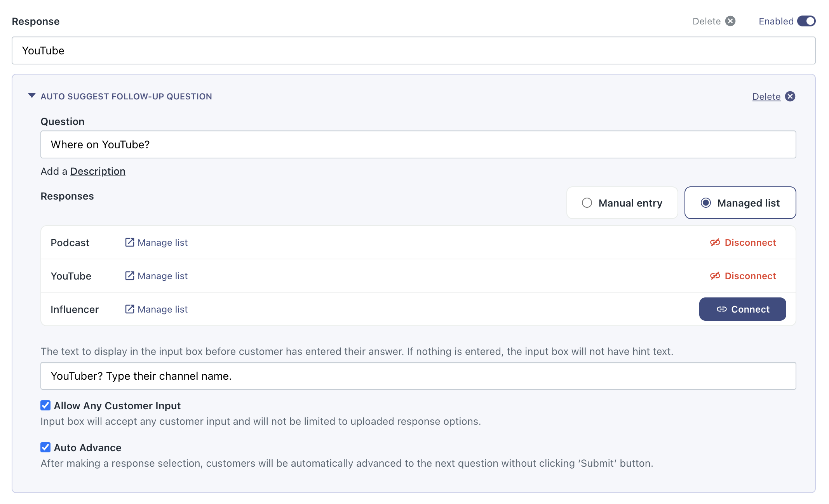Image resolution: width=829 pixels, height=504 pixels.
Task: Connect the Influencer managed list
Action: click(x=743, y=309)
